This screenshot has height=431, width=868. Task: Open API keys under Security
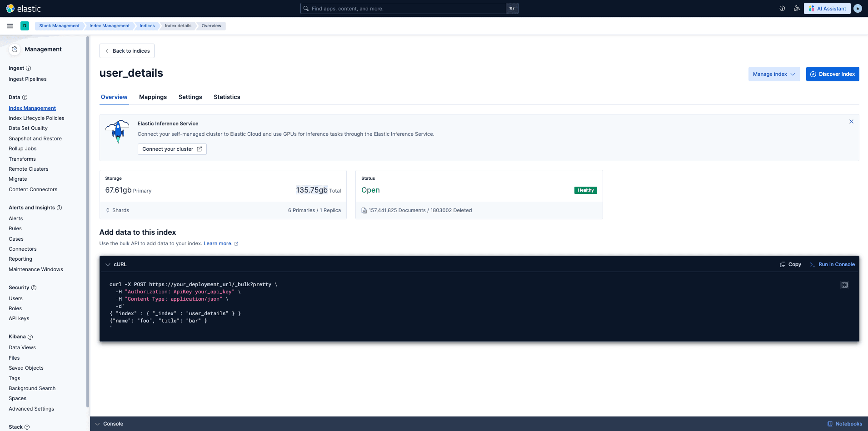19,319
